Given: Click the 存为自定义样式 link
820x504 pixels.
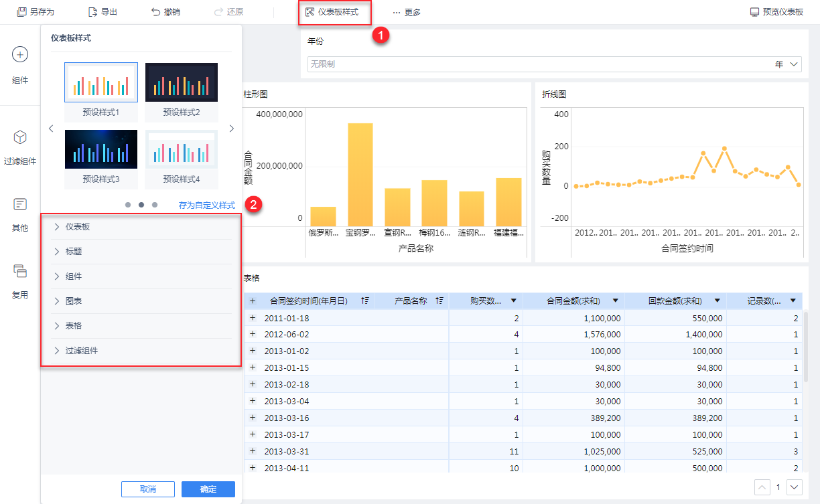Looking at the screenshot, I should [x=206, y=205].
